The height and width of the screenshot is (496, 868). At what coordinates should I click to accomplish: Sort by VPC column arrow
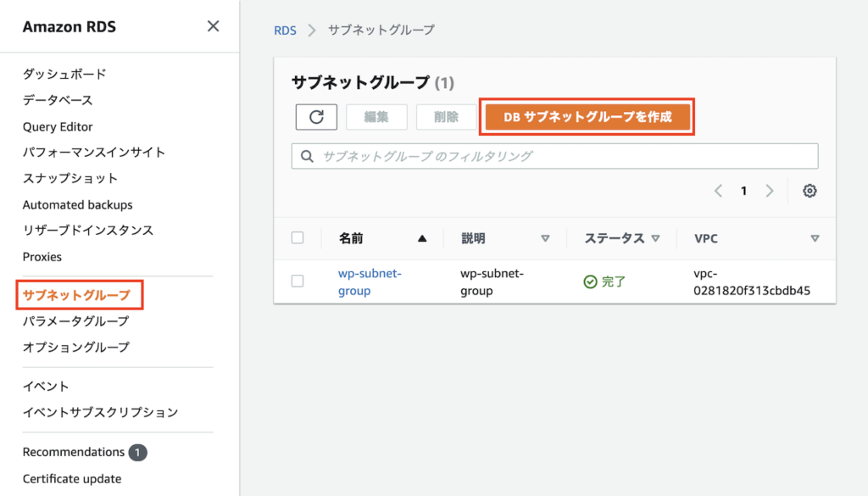coord(815,239)
